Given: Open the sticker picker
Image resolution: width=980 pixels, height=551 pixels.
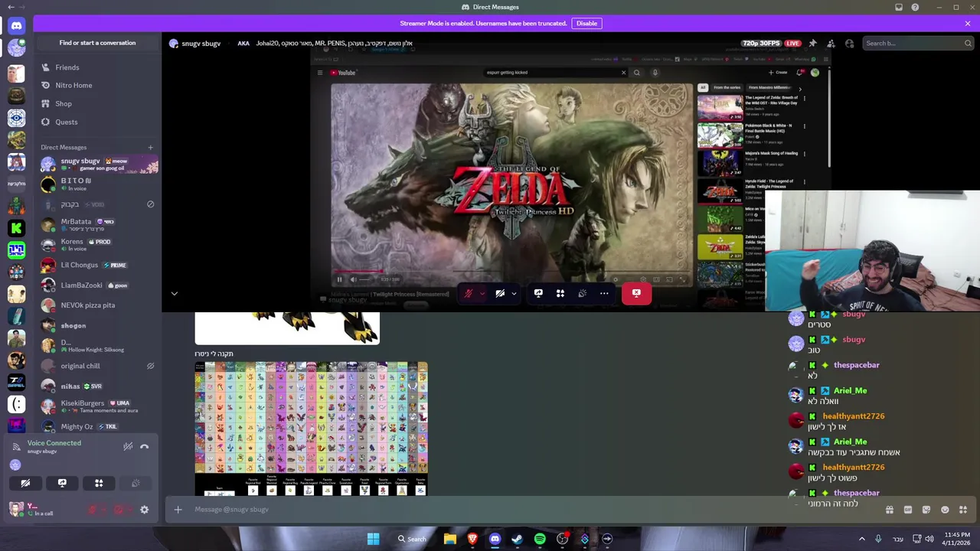Looking at the screenshot, I should [x=926, y=510].
